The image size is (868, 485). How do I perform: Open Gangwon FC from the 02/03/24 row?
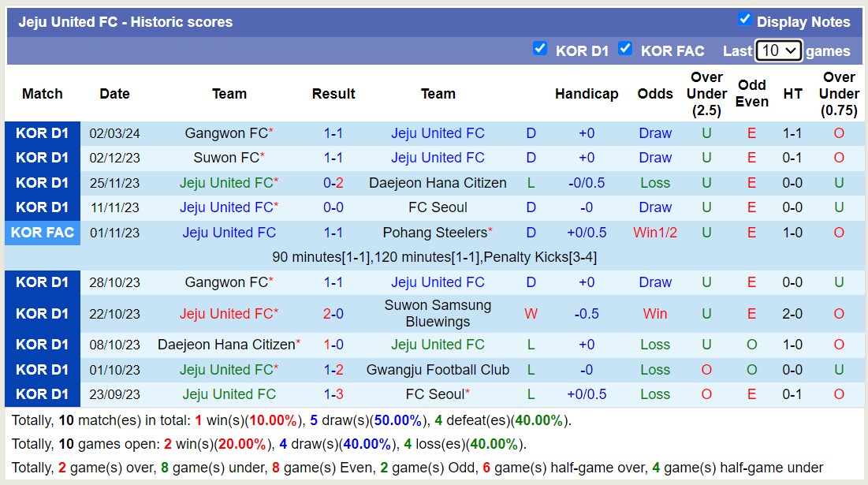click(x=224, y=132)
